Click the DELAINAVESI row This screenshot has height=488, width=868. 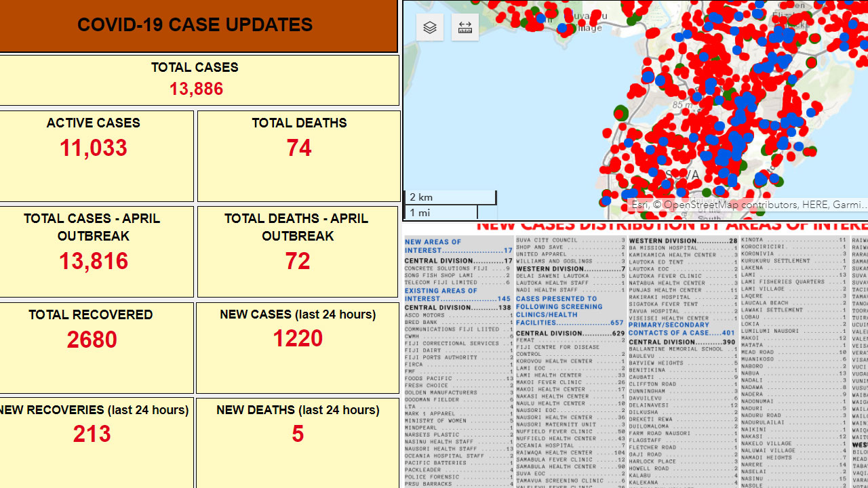tap(683, 405)
